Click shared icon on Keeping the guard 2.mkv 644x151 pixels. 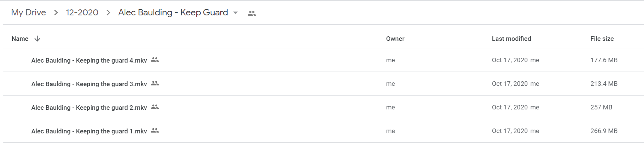(155, 107)
